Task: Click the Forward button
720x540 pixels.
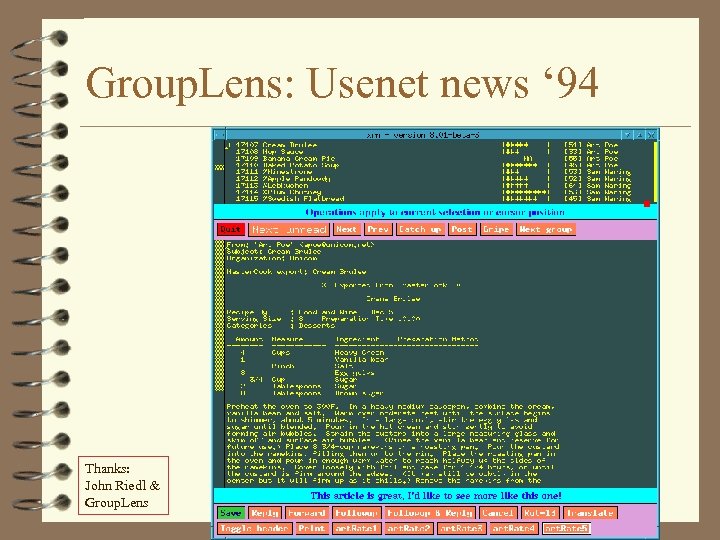Action: tap(306, 513)
